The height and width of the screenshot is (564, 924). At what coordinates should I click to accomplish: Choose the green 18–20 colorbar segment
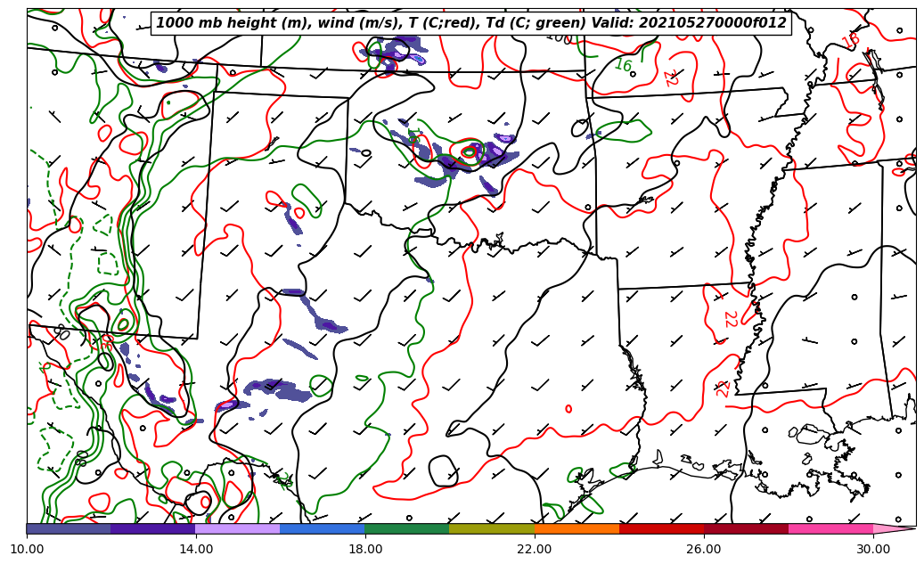point(407,528)
